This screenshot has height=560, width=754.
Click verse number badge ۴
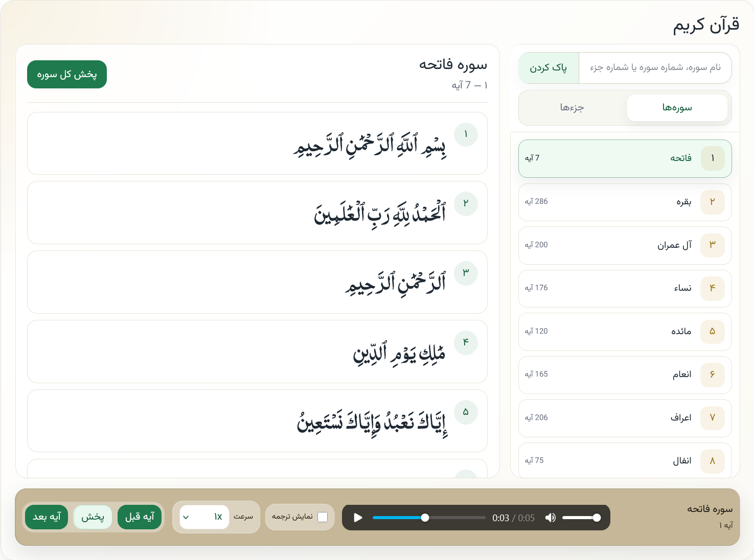point(466,342)
